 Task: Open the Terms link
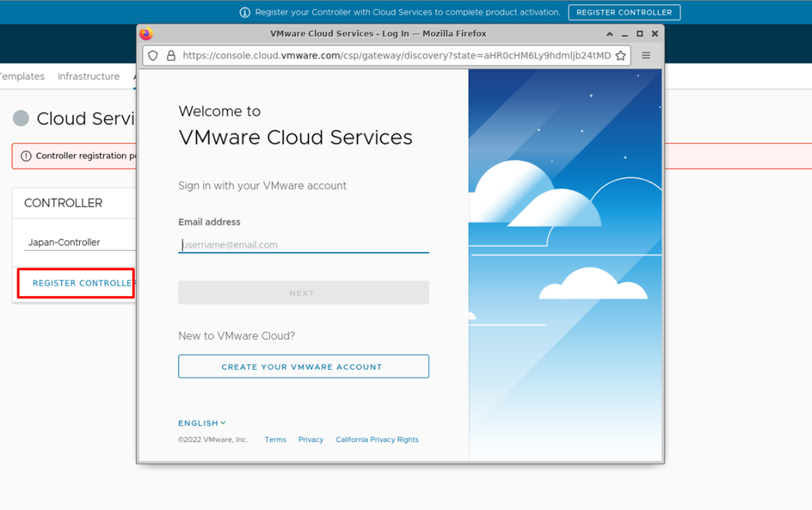(x=275, y=439)
